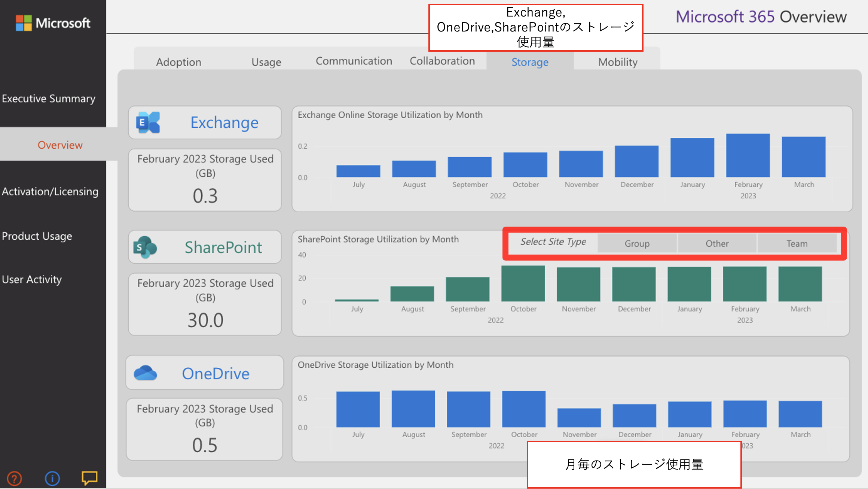Image resolution: width=868 pixels, height=489 pixels.
Task: Select the Storage tab
Action: [530, 62]
